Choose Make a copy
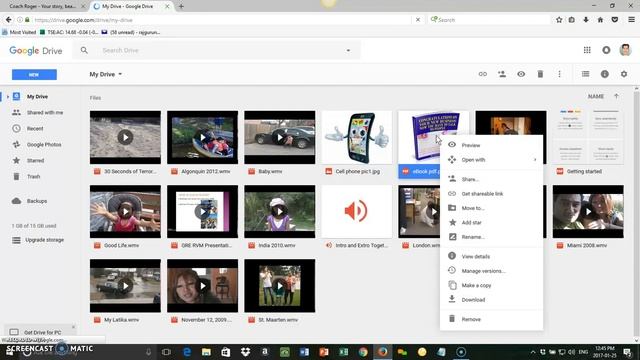The height and width of the screenshot is (360, 640). [491, 285]
